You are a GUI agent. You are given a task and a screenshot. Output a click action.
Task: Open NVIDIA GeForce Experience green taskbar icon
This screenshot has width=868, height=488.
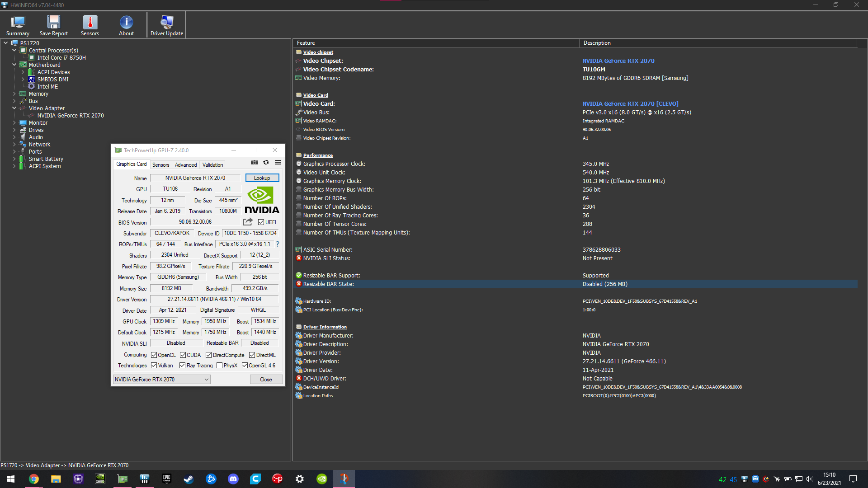(x=322, y=479)
